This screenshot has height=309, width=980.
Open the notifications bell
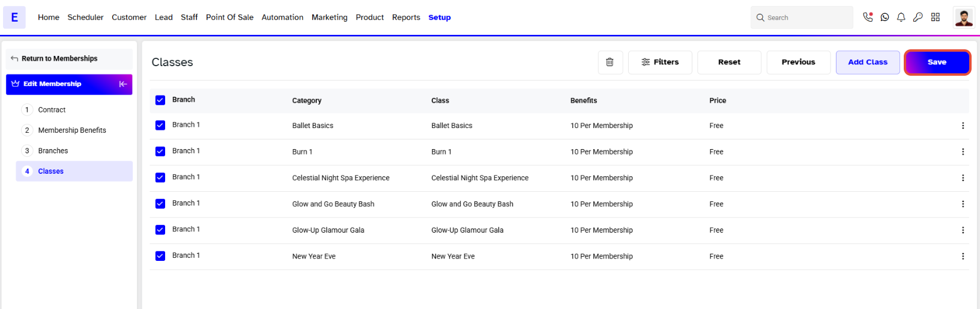tap(901, 17)
